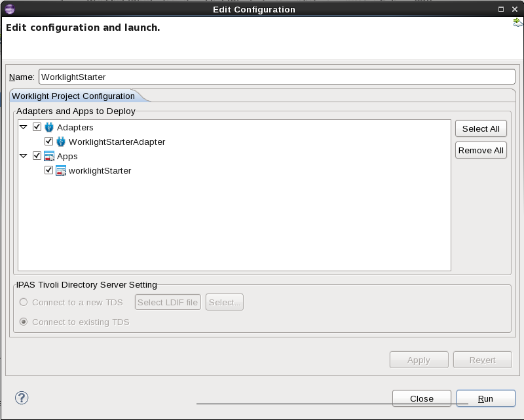This screenshot has height=420, width=524.
Task: Uncheck the WorklightStarterAdapter checkbox
Action: click(x=48, y=142)
